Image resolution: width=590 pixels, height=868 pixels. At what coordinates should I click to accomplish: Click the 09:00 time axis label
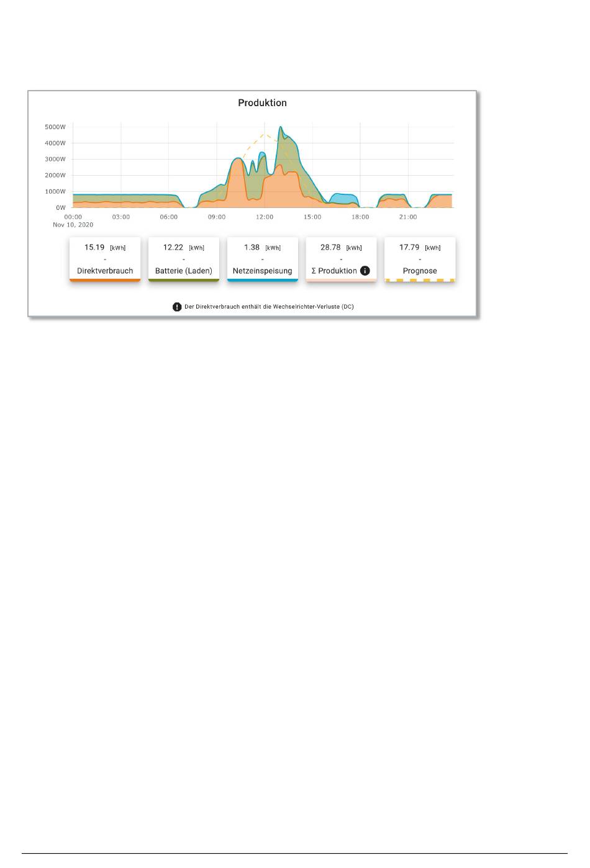coord(217,217)
